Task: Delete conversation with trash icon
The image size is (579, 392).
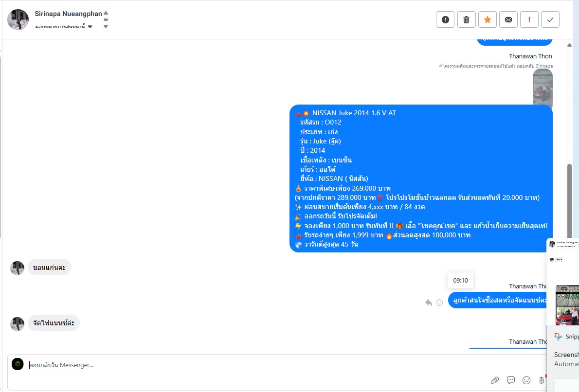Action: tap(467, 19)
